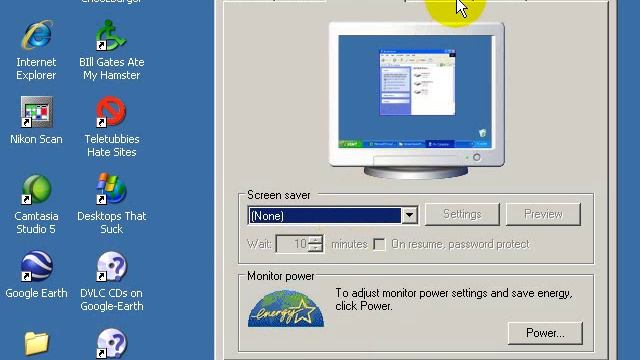Viewport: 640px width, 360px height.
Task: Click the 'Internet Explorer' icon label text
Action: click(x=36, y=69)
